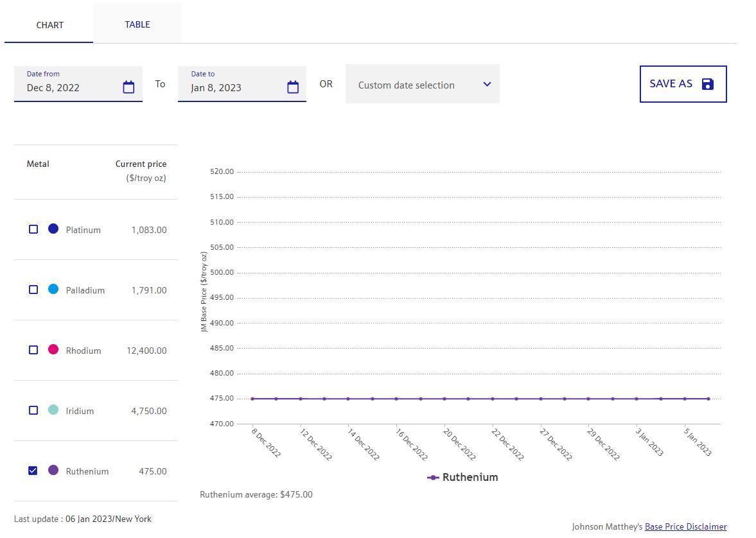756x538 pixels.
Task: Select the CHART tab
Action: 49,25
